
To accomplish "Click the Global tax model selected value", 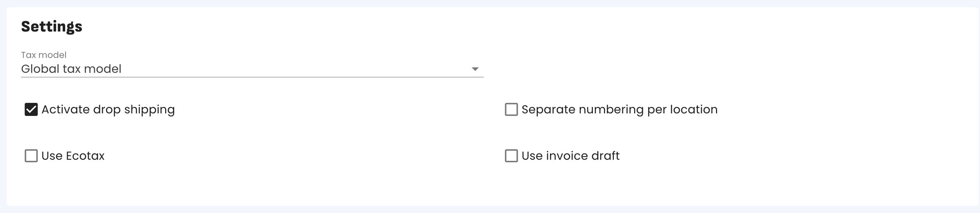I will click(71, 69).
